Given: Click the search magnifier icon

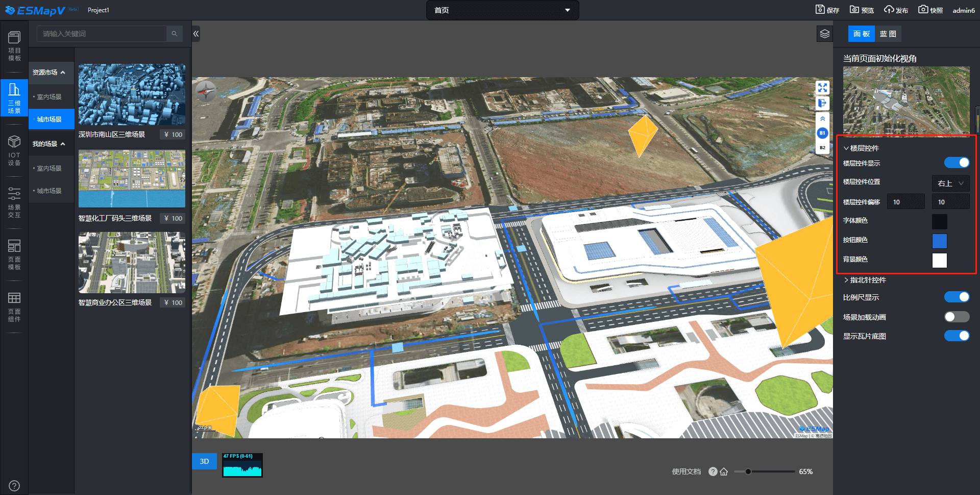Looking at the screenshot, I should coord(175,34).
